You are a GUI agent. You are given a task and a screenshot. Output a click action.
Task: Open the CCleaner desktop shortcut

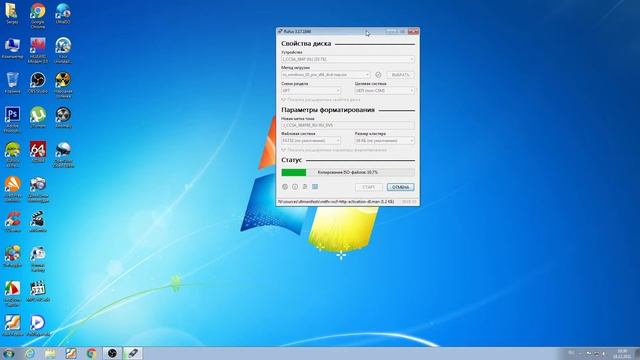[12, 222]
